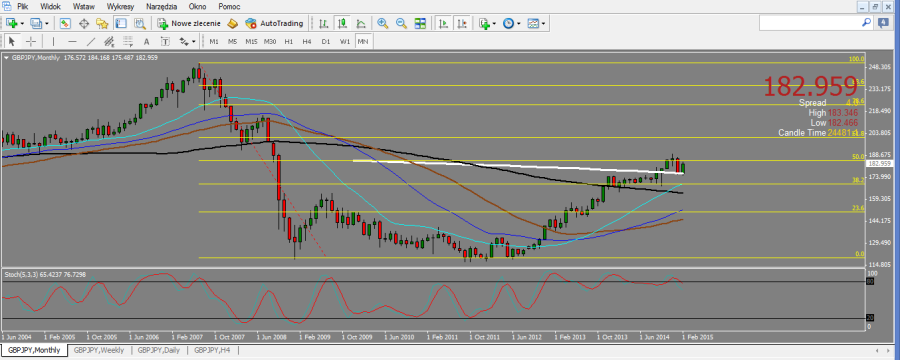This screenshot has height=360, width=900.
Task: Switch to the GBPJPY,H4 chart tab
Action: 212,350
